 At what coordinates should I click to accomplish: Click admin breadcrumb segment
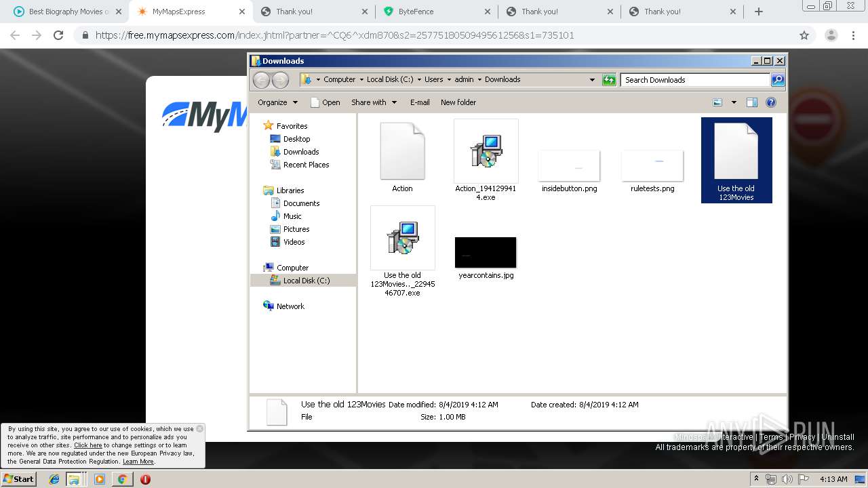(464, 79)
